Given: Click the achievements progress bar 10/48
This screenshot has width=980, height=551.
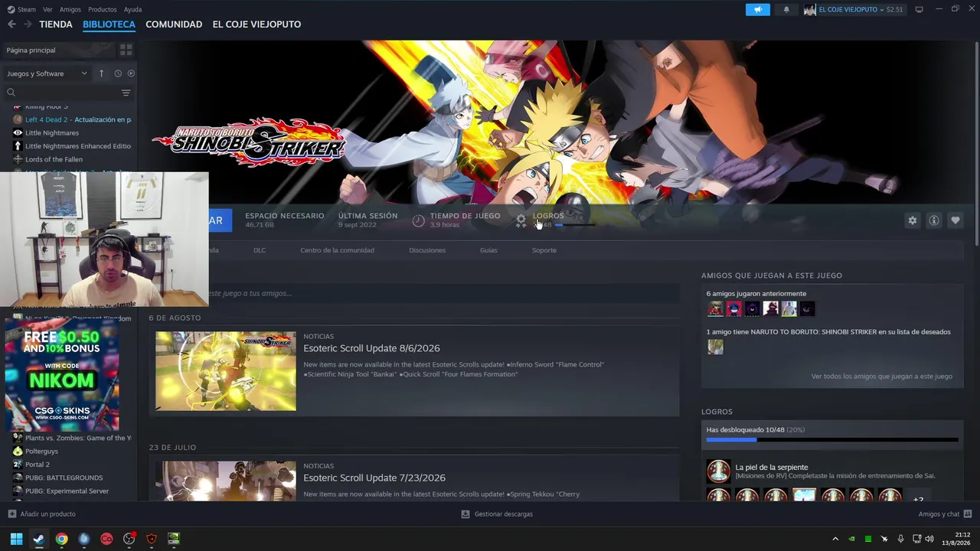Looking at the screenshot, I should click(x=832, y=440).
